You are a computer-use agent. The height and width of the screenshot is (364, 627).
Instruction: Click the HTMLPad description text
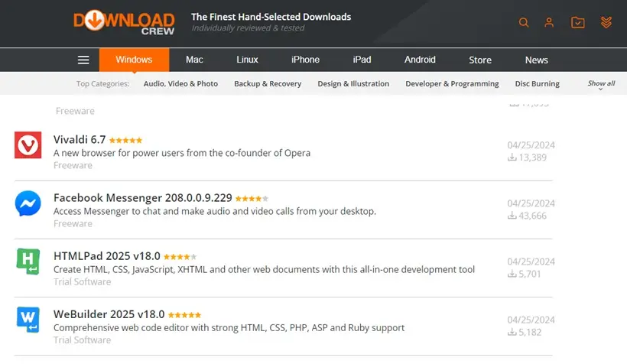coord(264,270)
